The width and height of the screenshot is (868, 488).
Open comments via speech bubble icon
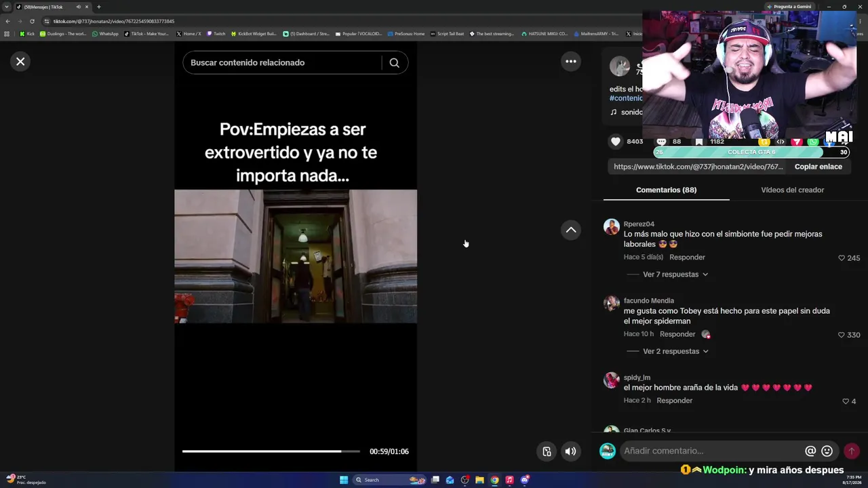coord(661,142)
